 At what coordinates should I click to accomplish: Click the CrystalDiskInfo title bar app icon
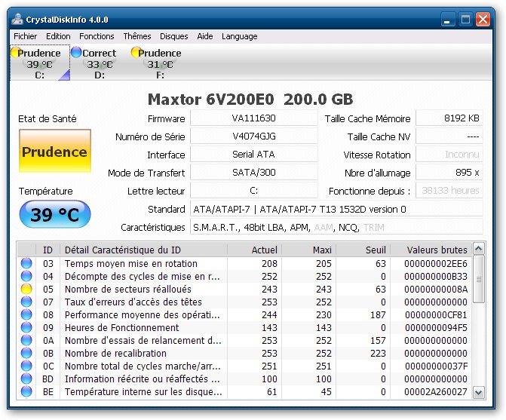tap(17, 20)
